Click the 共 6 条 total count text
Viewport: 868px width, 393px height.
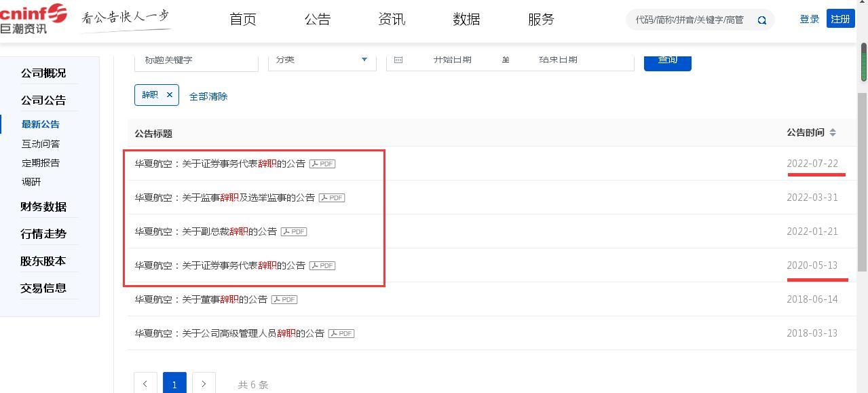point(253,385)
